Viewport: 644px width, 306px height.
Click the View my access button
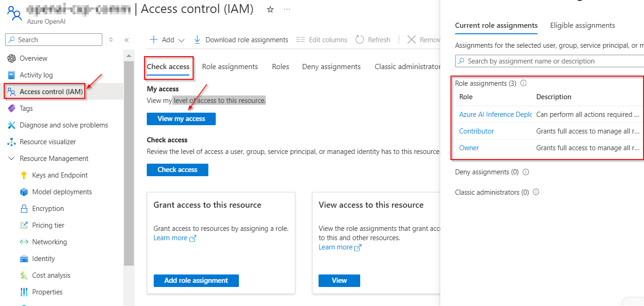(x=181, y=119)
